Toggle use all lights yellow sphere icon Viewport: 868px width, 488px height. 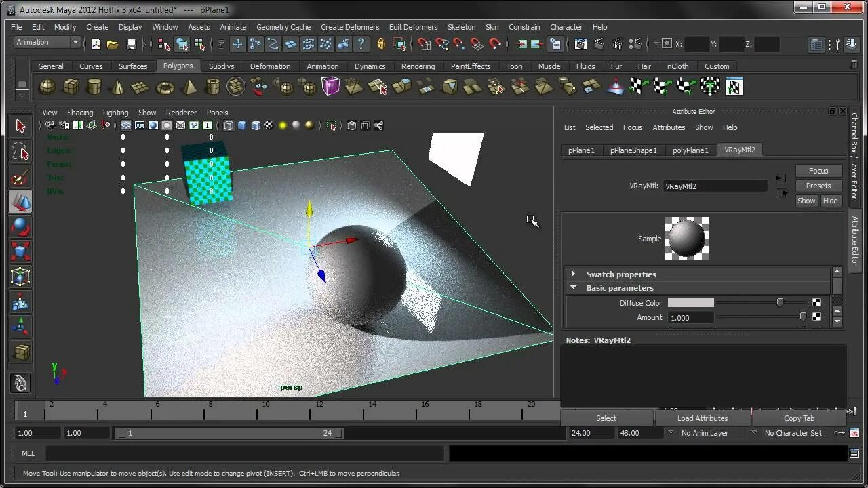pos(283,125)
